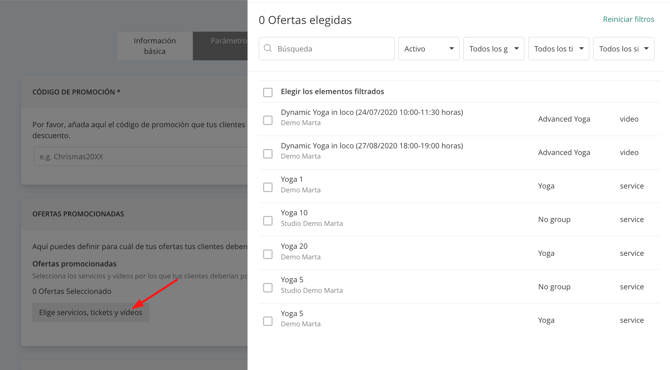670x370 pixels.
Task: Select the Yoga 20 checkbox
Action: coord(268,254)
